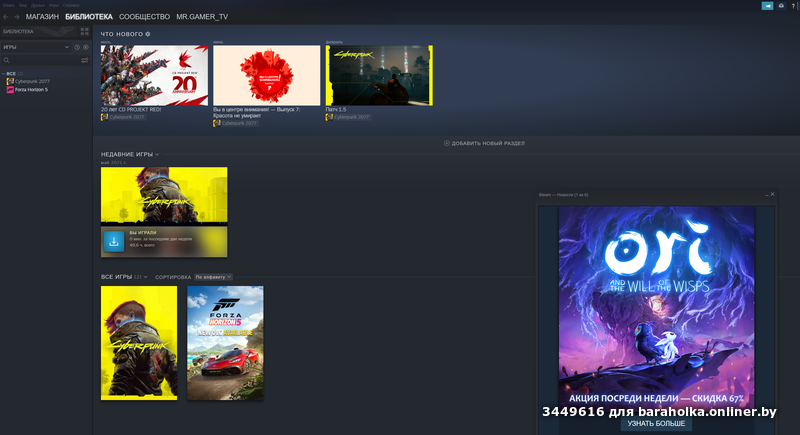The image size is (800, 435).
Task: Minimize the Steam news popup
Action: click(x=766, y=195)
